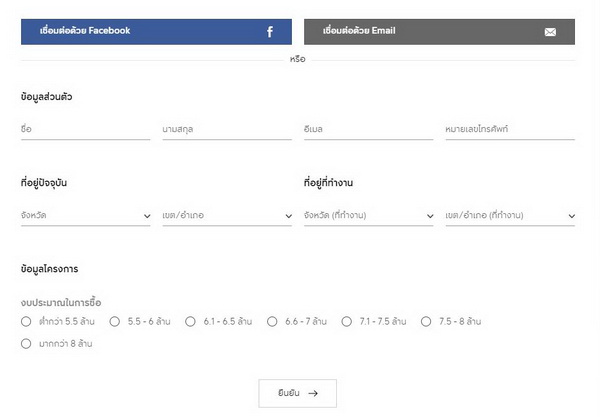600x417 pixels.
Task: Click the Facebook logo icon
Action: point(270,32)
